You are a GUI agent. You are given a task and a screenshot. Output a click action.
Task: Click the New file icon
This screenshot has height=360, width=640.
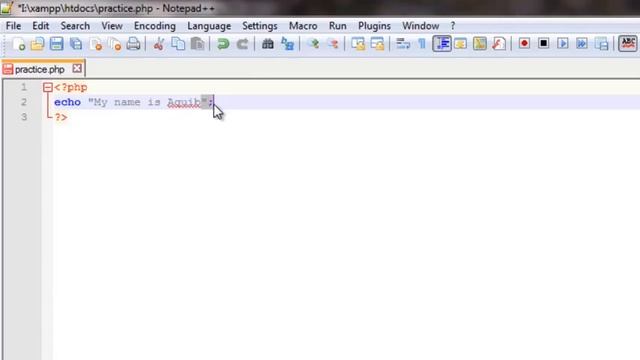point(19,44)
